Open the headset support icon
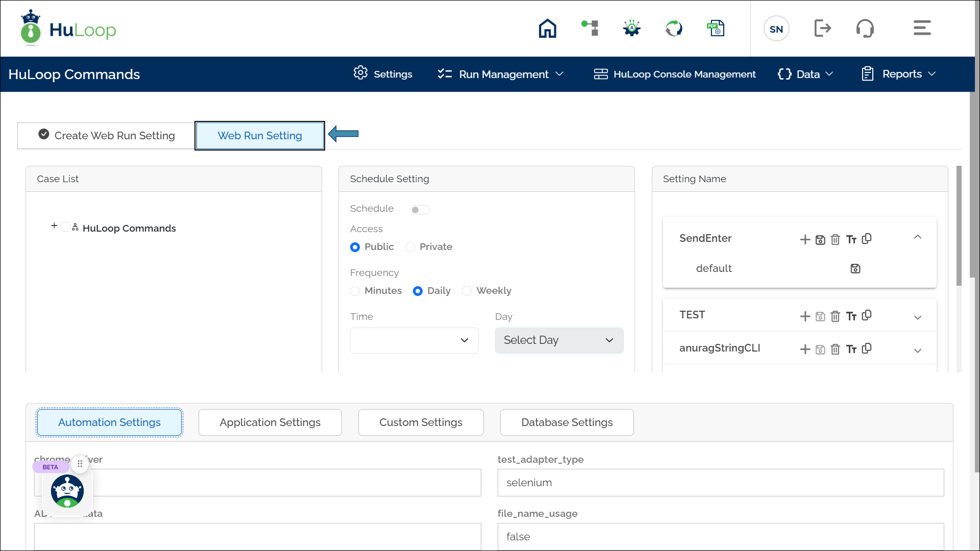This screenshot has height=551, width=980. coord(865,29)
